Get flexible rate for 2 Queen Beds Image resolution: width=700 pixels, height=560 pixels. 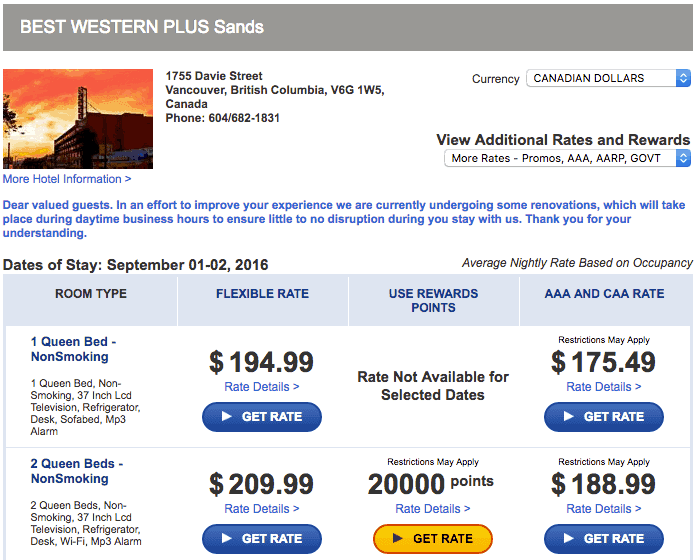262,539
